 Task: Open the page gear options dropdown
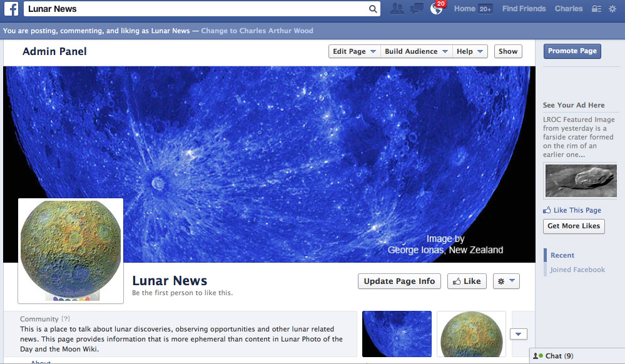pos(506,281)
